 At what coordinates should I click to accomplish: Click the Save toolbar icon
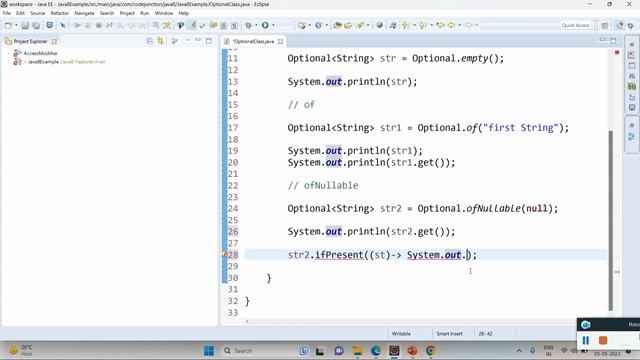click(x=25, y=25)
